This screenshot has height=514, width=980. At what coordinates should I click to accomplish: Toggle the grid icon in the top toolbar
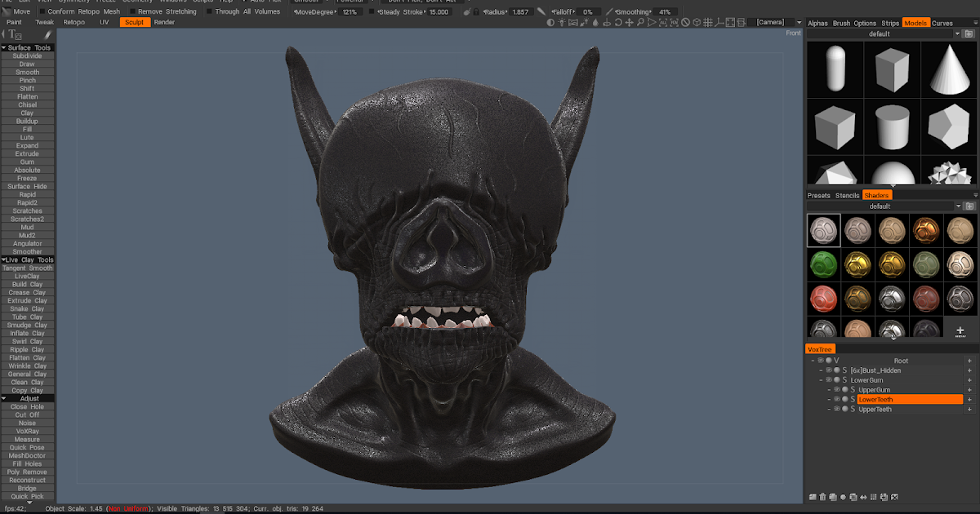pos(706,23)
